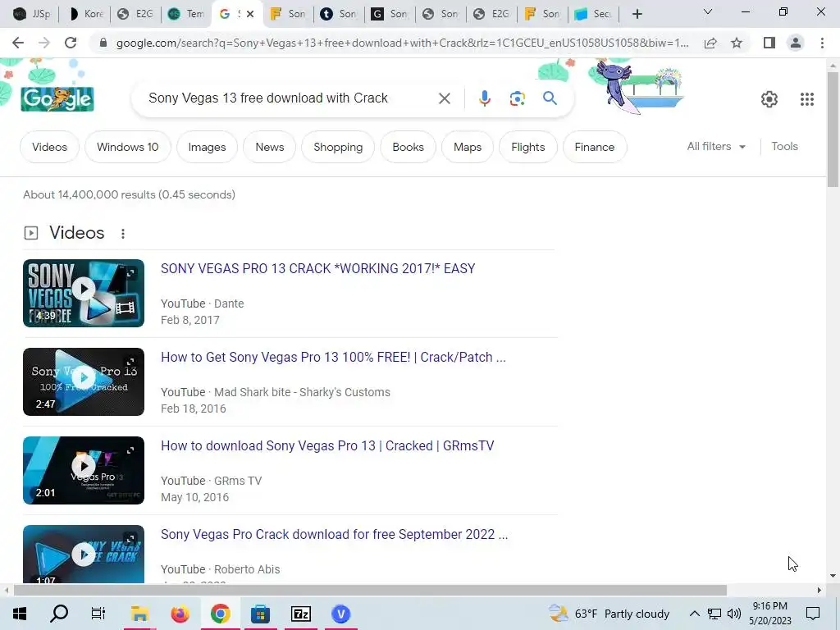Viewport: 840px width, 630px height.
Task: Switch to Finance results
Action: coord(594,147)
